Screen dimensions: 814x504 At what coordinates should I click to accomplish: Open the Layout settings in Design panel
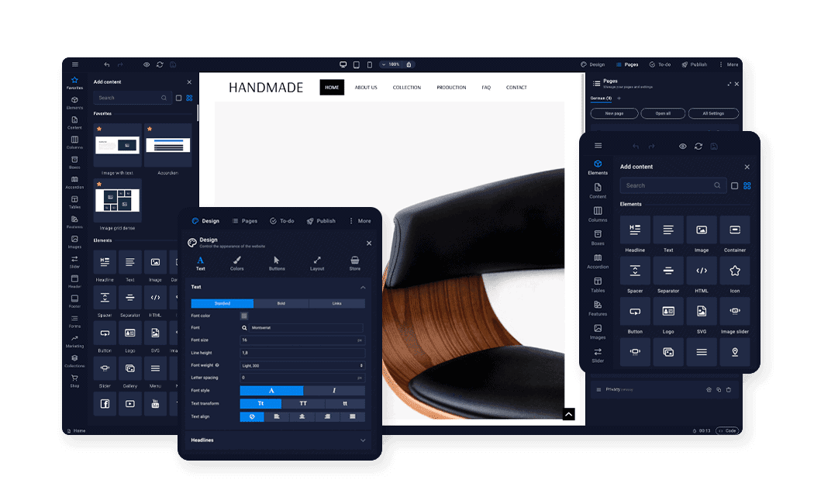318,264
